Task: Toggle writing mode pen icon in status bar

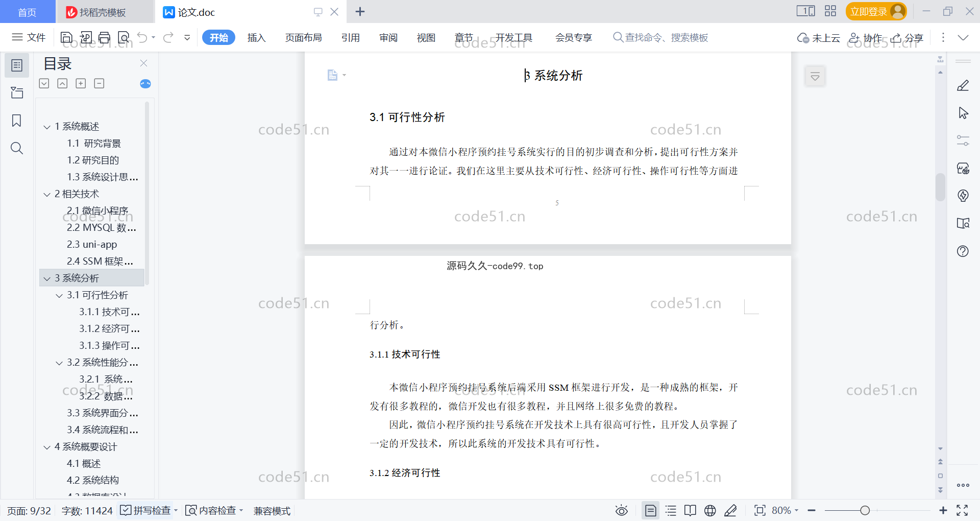Action: 730,511
